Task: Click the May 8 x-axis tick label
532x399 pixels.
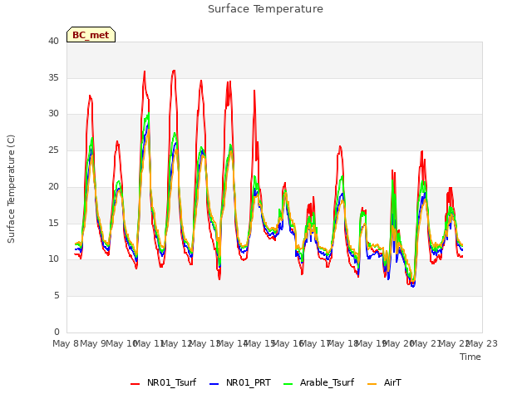Action: click(x=66, y=343)
